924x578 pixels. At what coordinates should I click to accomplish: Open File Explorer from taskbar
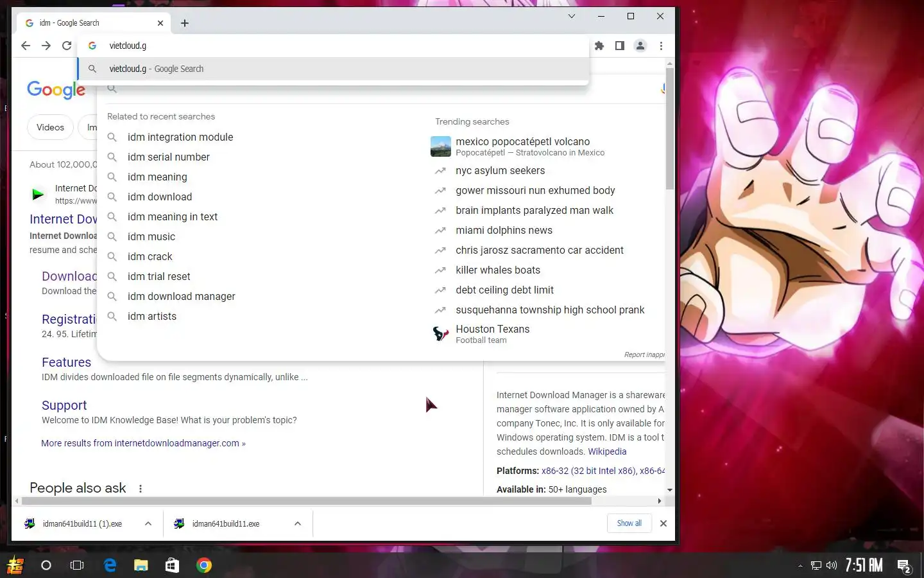(x=141, y=565)
